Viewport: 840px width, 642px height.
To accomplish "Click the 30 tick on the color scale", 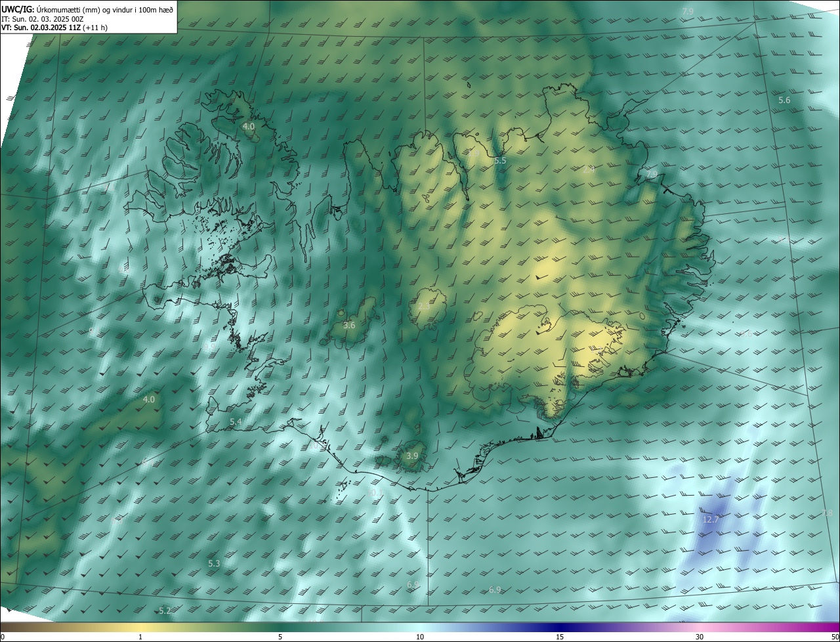I will coord(700,637).
